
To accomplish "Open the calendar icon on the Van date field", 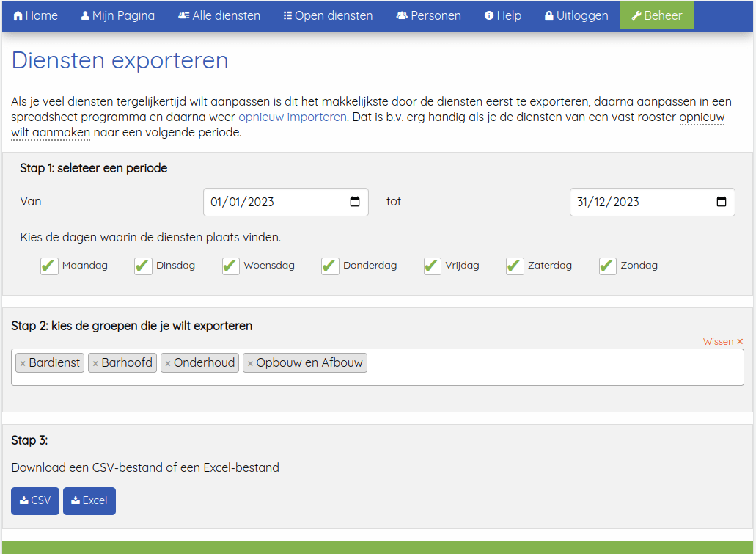I will (x=356, y=202).
